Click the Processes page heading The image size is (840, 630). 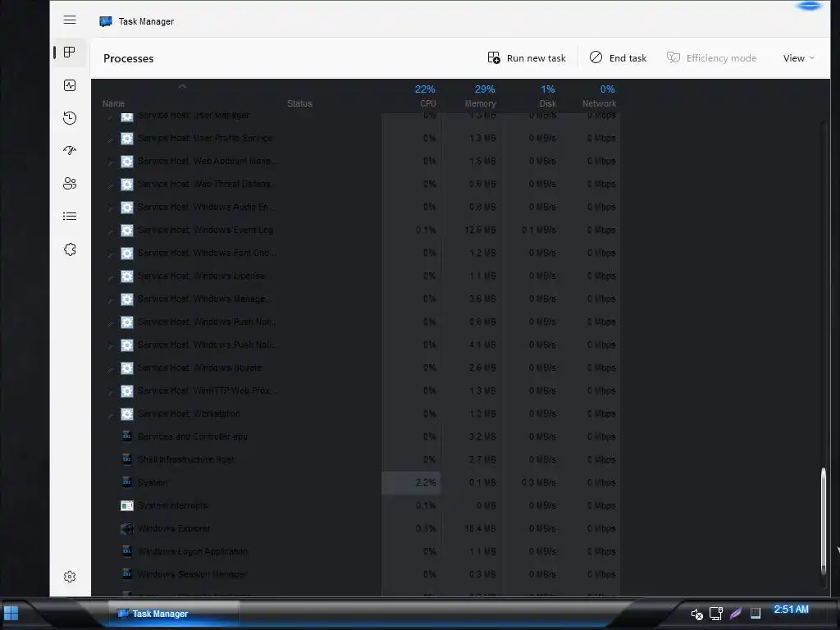click(129, 58)
